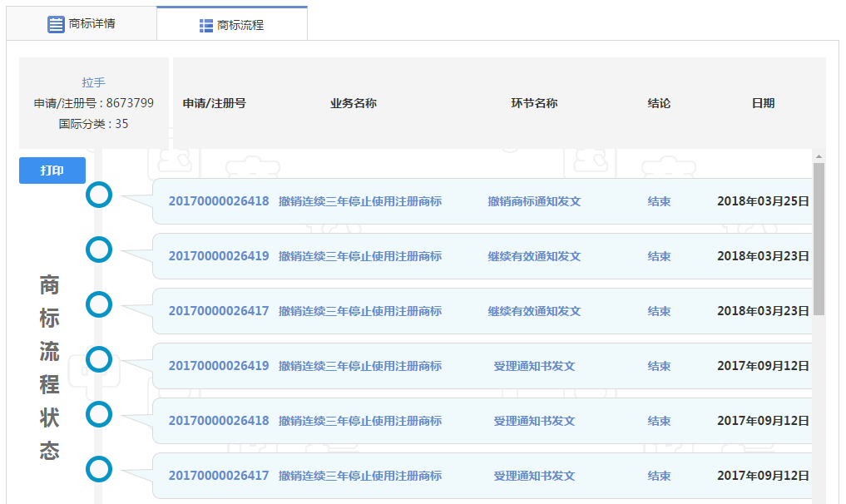846x504 pixels.
Task: Open the 撤销商标通知发文 step link
Action: click(534, 201)
